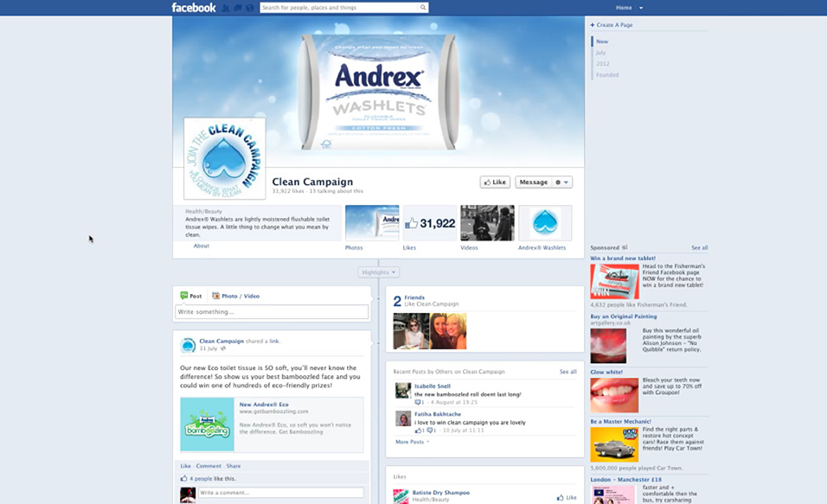The image size is (827, 504).
Task: Go to Home in top bar
Action: tap(624, 8)
